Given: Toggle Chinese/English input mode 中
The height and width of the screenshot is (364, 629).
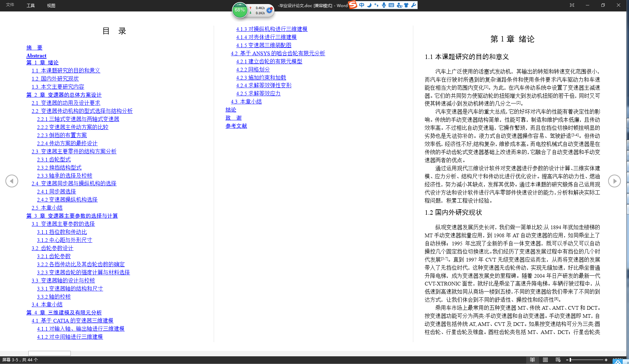Looking at the screenshot, I should click(362, 5).
